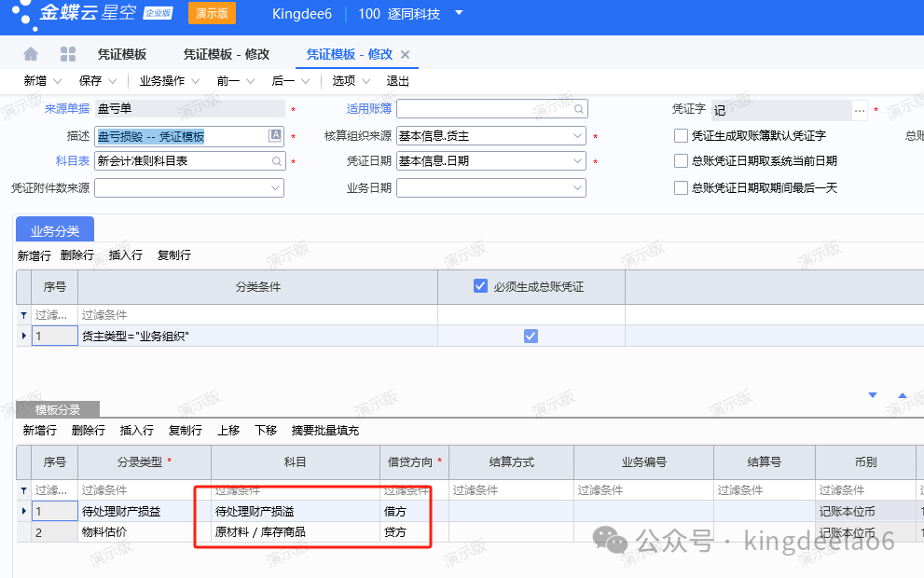The image size is (924, 578).
Task: Click the blue down triangle icon
Action: [x=873, y=395]
